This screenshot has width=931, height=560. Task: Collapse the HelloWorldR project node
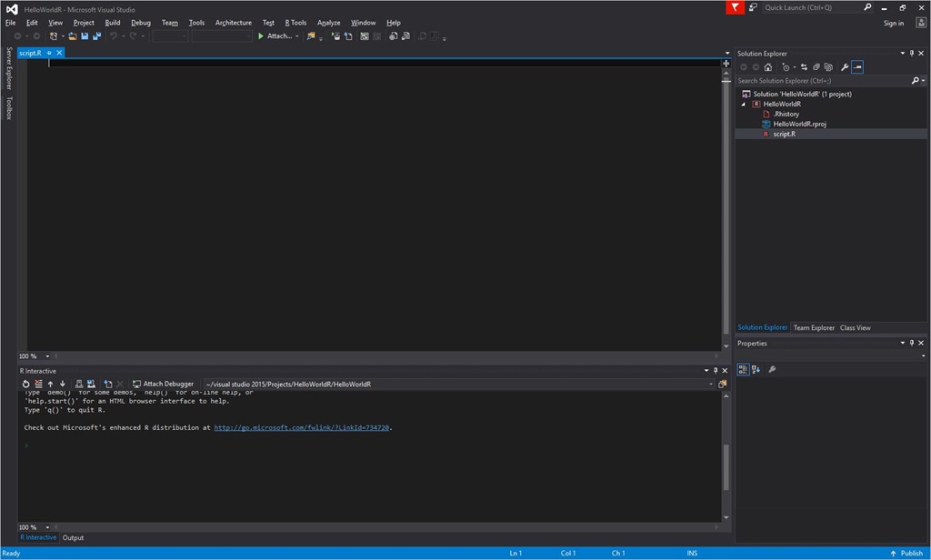(744, 105)
